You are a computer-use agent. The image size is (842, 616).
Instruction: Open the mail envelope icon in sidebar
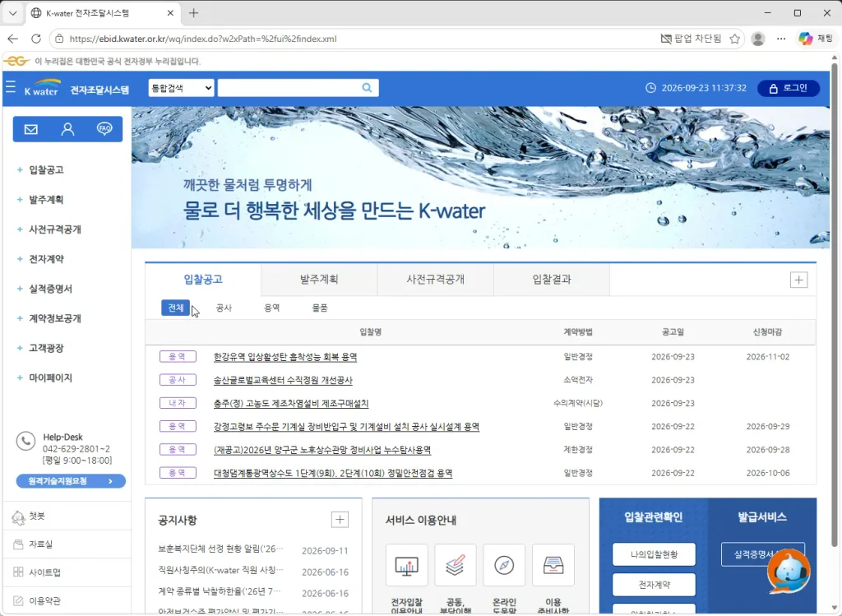[x=31, y=129]
